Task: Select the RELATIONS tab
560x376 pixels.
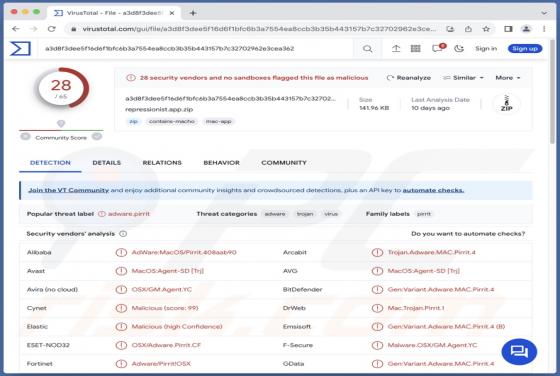Action: [162, 163]
